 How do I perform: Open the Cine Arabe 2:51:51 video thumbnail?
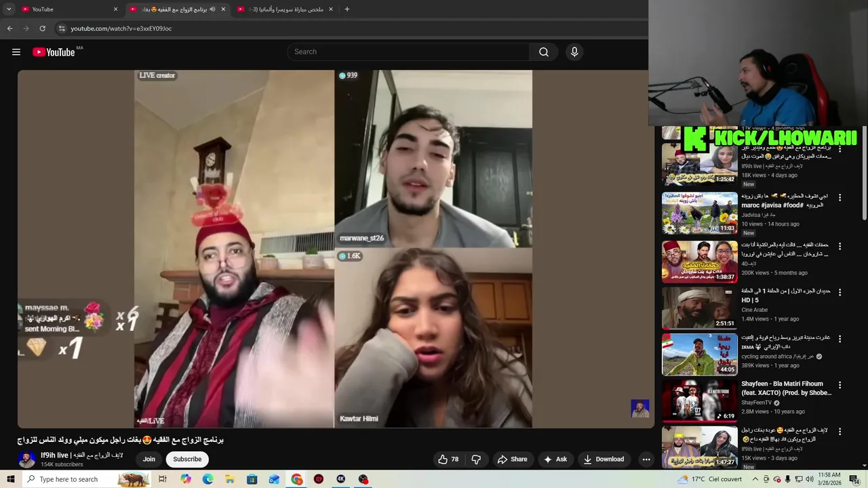pyautogui.click(x=699, y=308)
